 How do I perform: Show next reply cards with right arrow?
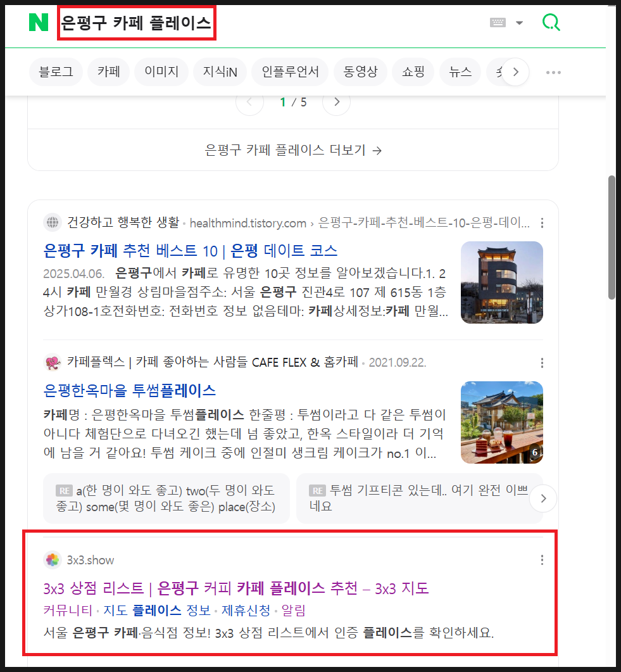click(543, 499)
